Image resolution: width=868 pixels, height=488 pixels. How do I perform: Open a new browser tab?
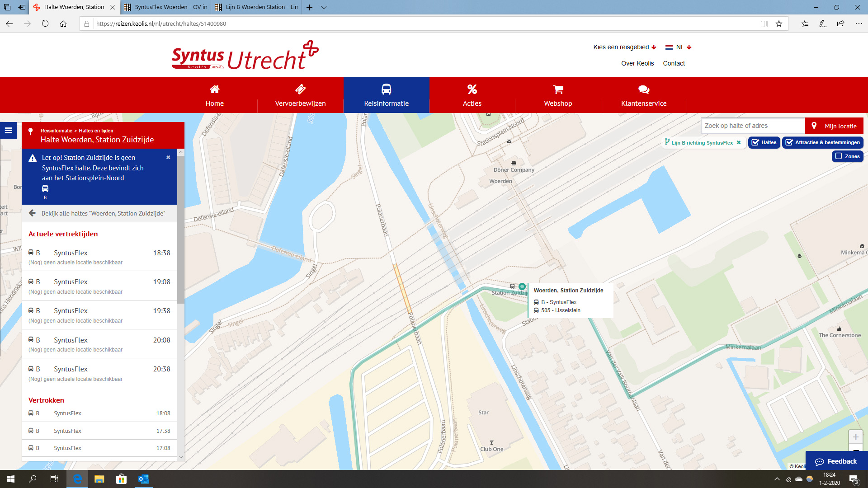coord(310,7)
